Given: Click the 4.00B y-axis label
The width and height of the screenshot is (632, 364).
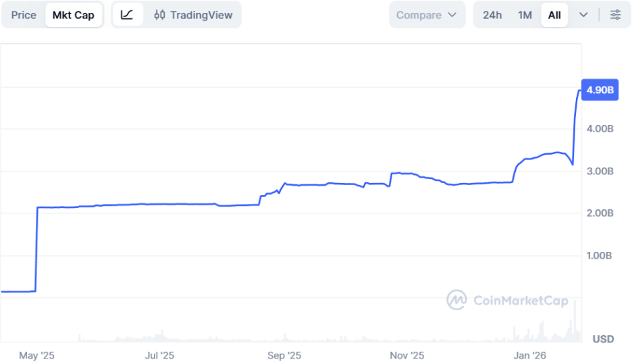Looking at the screenshot, I should tap(600, 129).
